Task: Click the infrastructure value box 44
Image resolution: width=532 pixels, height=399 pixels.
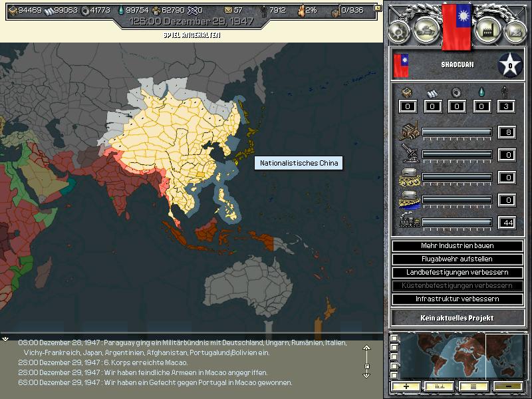Action: coord(507,223)
